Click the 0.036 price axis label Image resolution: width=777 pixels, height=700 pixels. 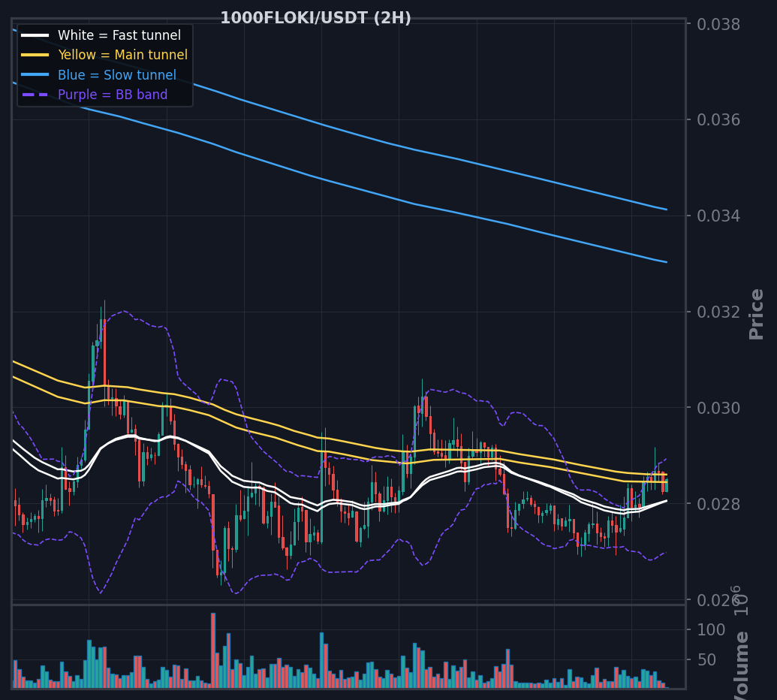point(718,119)
